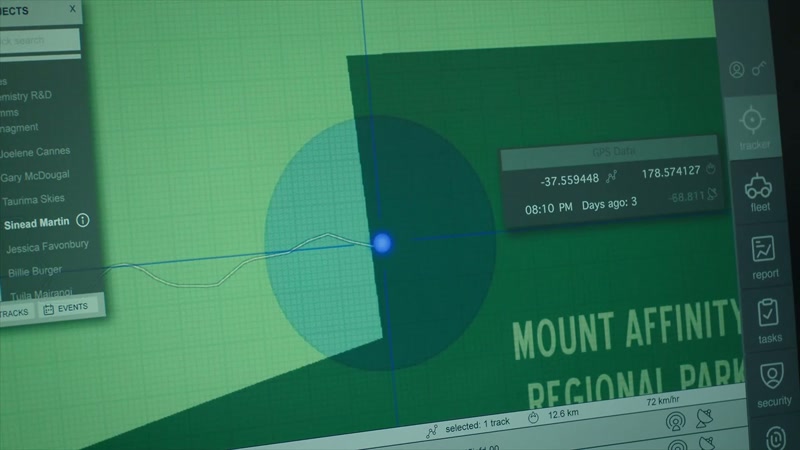800x450 pixels.
Task: Click the Days ago: 3 label
Action: [609, 204]
